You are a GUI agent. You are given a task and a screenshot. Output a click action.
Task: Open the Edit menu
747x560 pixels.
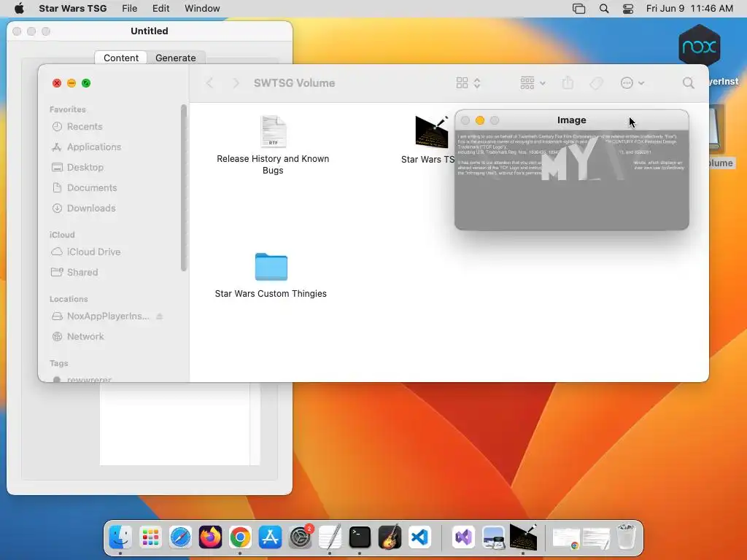tap(161, 8)
